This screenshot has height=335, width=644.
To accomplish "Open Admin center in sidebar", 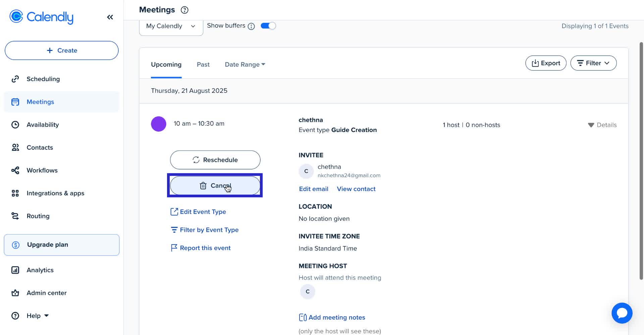I will click(46, 293).
